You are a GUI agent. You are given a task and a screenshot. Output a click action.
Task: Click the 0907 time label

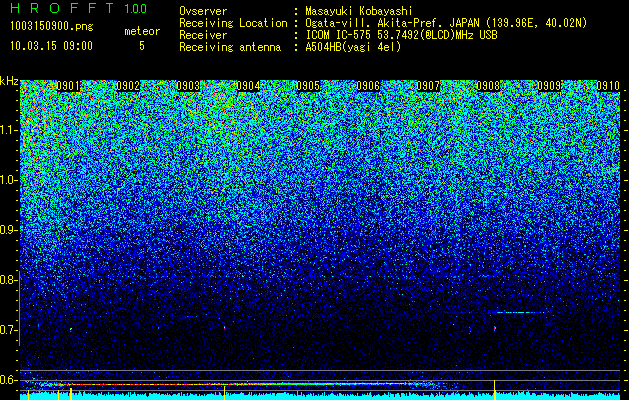coord(428,86)
